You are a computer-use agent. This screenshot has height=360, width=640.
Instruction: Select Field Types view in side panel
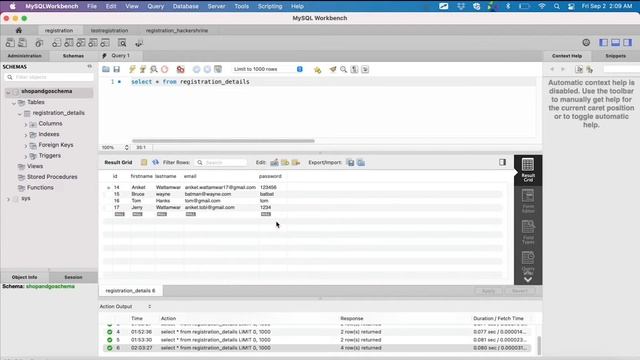[528, 232]
